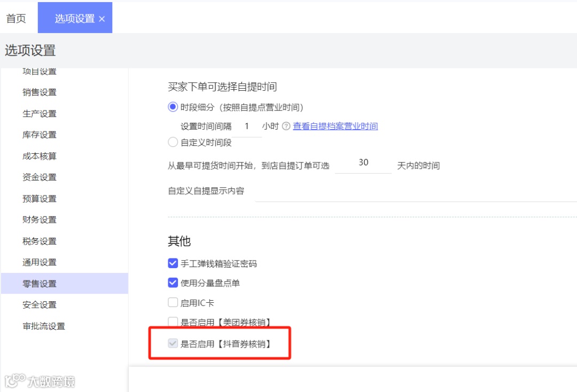Viewport: 577px width, 392px height.
Task: Open 税务设置 in the sidebar
Action: click(x=40, y=241)
